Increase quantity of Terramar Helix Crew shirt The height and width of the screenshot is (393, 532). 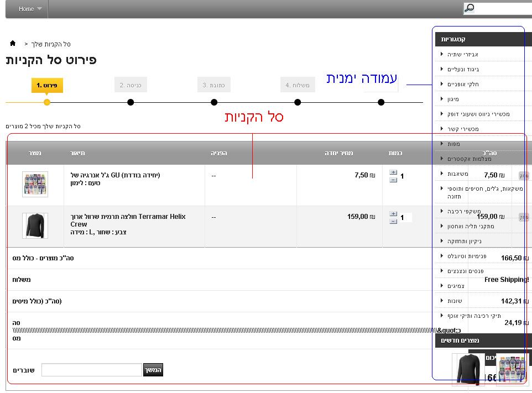pos(393,213)
